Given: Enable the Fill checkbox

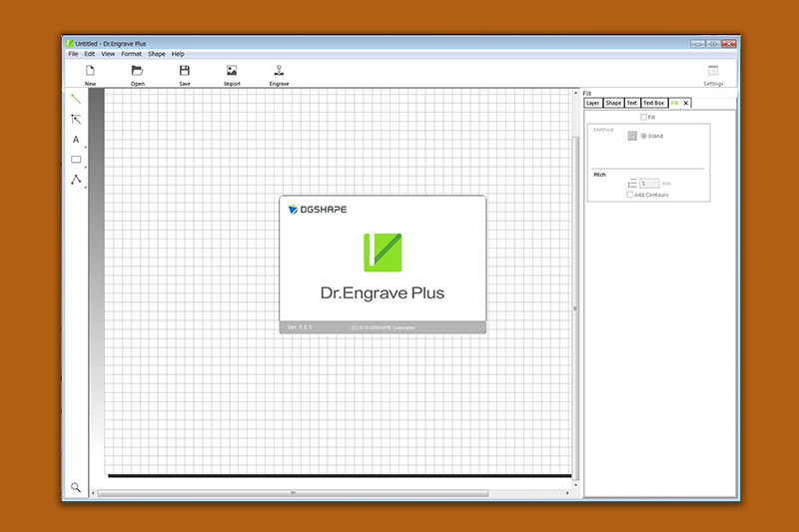Looking at the screenshot, I should click(x=643, y=117).
